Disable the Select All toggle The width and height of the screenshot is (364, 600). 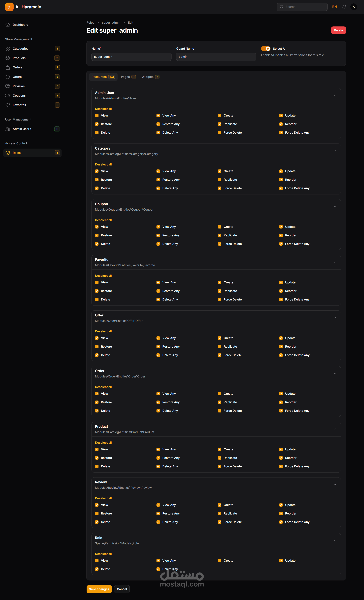[266, 49]
